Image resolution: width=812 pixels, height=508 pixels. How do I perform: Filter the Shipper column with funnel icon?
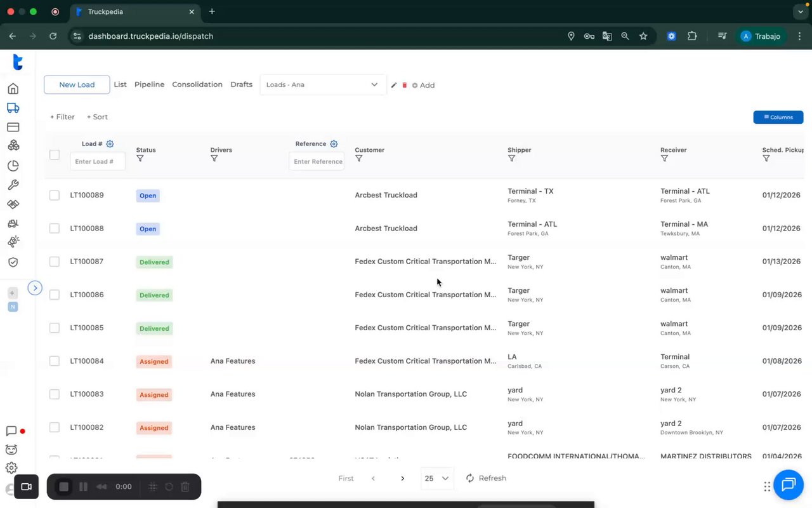512,159
